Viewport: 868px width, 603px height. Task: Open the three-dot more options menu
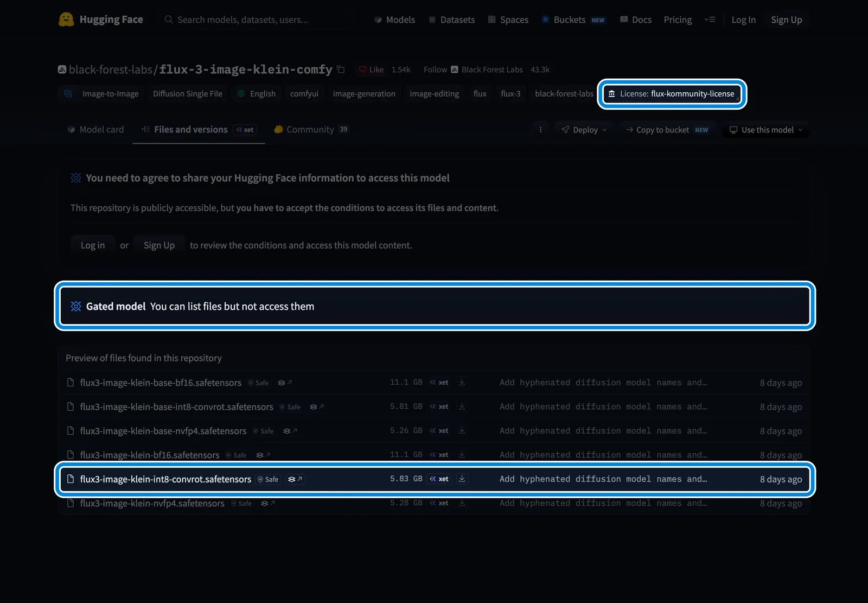click(540, 130)
